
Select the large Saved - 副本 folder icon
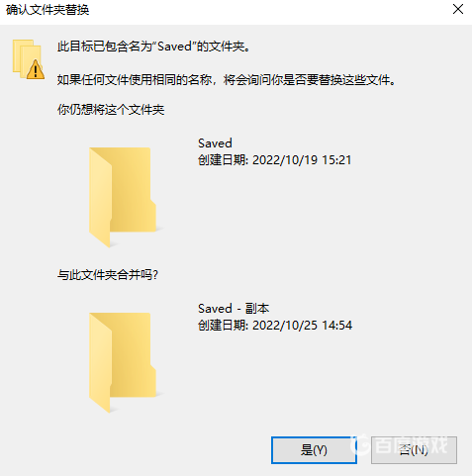pos(123,362)
